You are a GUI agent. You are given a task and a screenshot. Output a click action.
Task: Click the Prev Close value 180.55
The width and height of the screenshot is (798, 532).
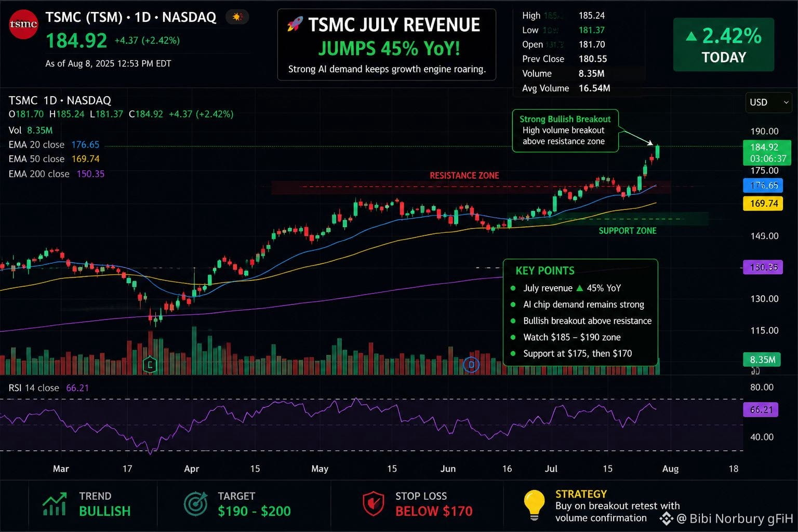[593, 59]
